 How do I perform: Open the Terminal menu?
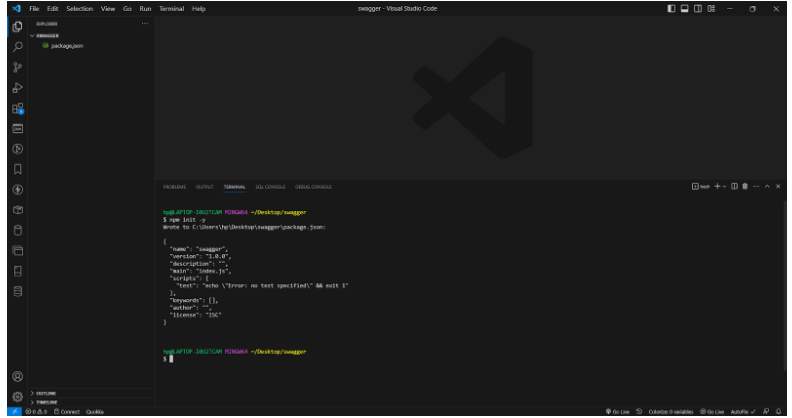[172, 9]
